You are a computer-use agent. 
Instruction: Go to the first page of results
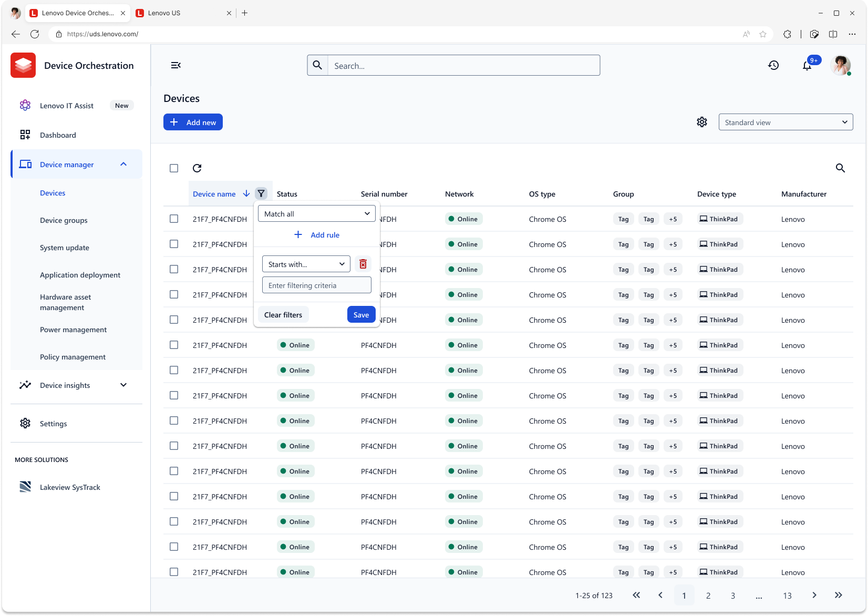636,595
